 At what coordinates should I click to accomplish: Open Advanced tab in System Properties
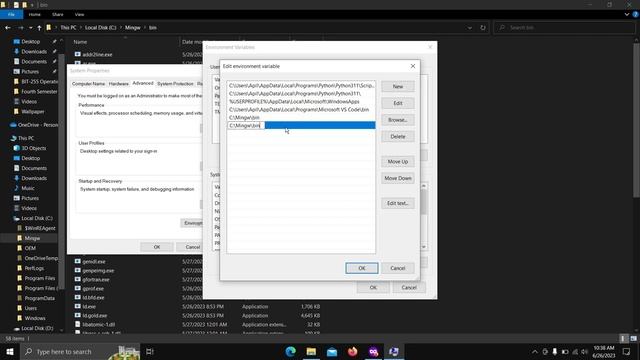tap(143, 83)
